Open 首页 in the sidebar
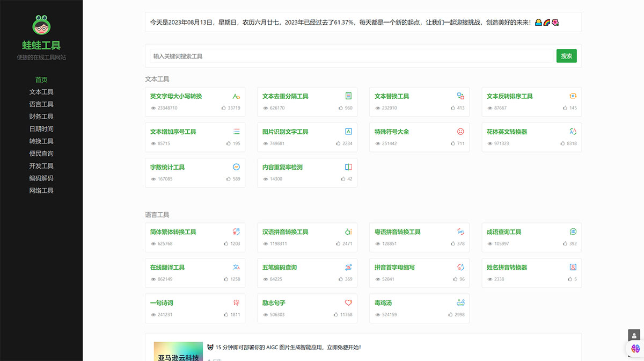This screenshot has width=644, height=361. (41, 80)
